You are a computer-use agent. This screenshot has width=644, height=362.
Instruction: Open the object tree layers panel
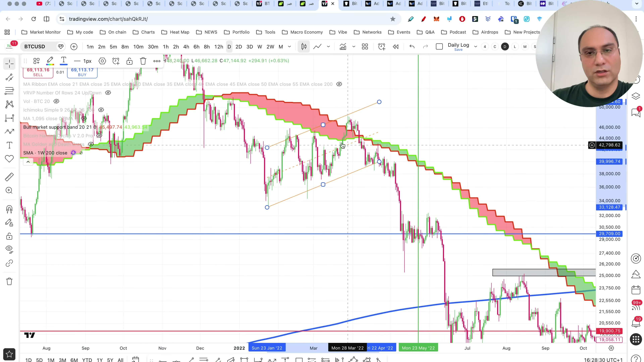(636, 96)
